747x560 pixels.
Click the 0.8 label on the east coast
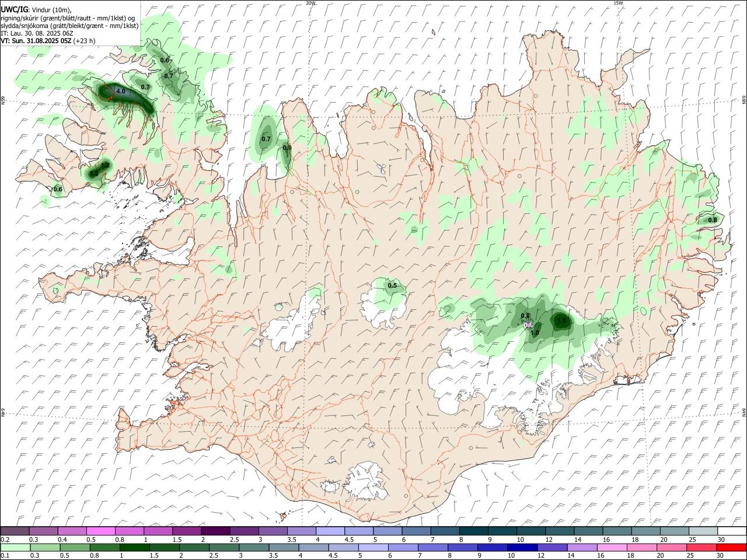pyautogui.click(x=713, y=220)
